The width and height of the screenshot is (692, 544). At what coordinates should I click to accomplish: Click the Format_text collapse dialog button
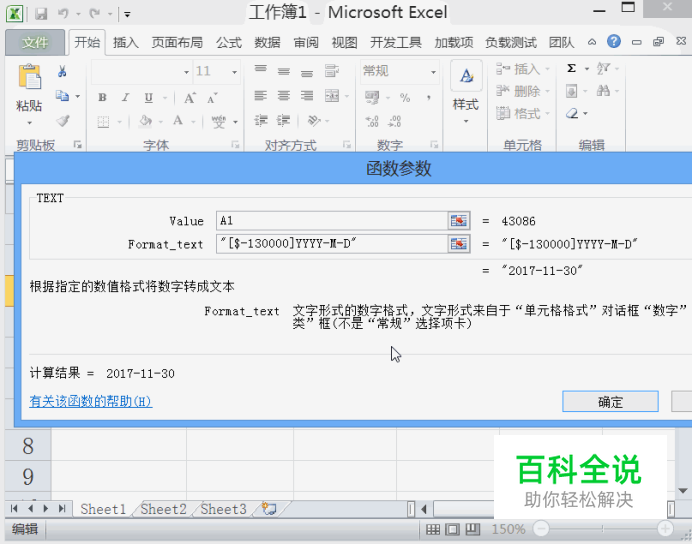pos(459,244)
